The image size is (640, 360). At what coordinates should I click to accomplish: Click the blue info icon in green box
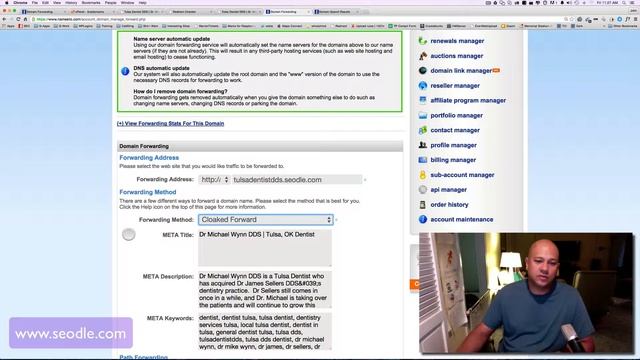125,71
